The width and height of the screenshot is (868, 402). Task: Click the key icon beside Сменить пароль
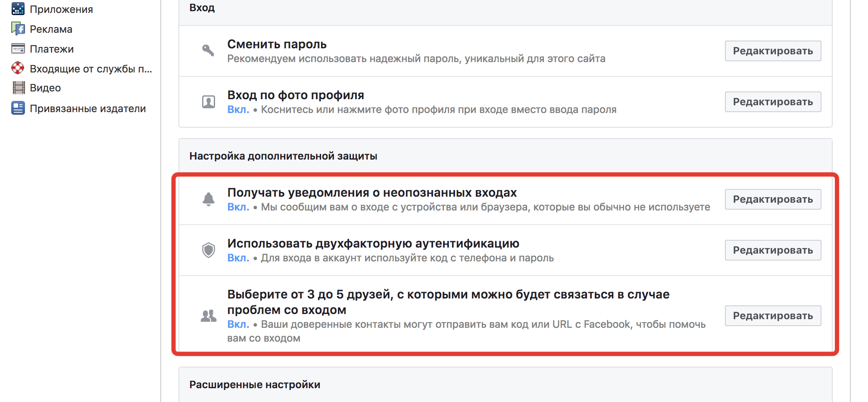[209, 50]
